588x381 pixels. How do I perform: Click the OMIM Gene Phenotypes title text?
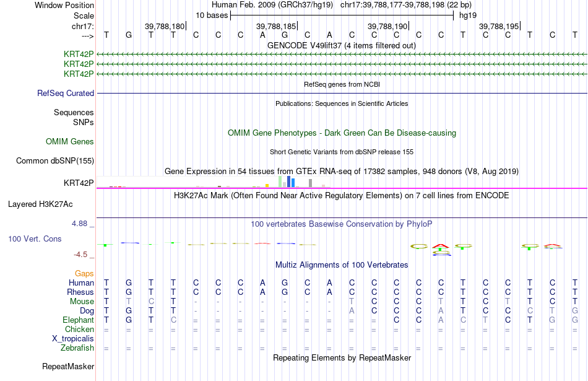[x=342, y=133]
